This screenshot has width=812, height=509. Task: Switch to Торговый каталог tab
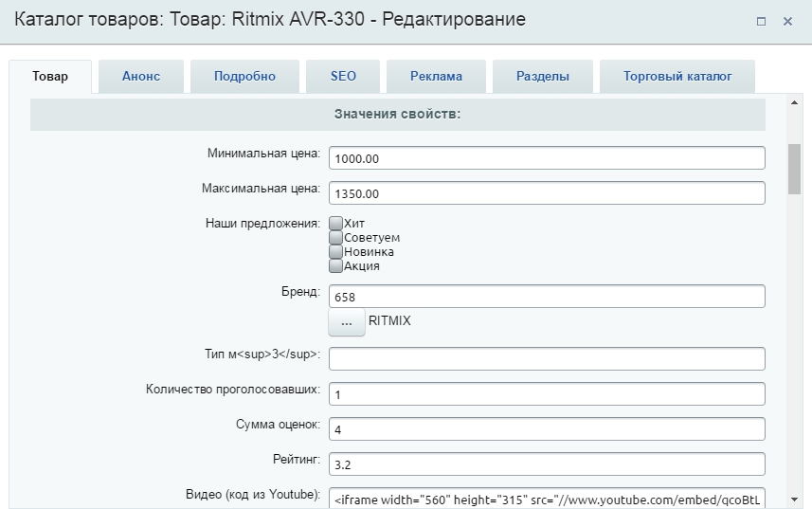(x=677, y=77)
